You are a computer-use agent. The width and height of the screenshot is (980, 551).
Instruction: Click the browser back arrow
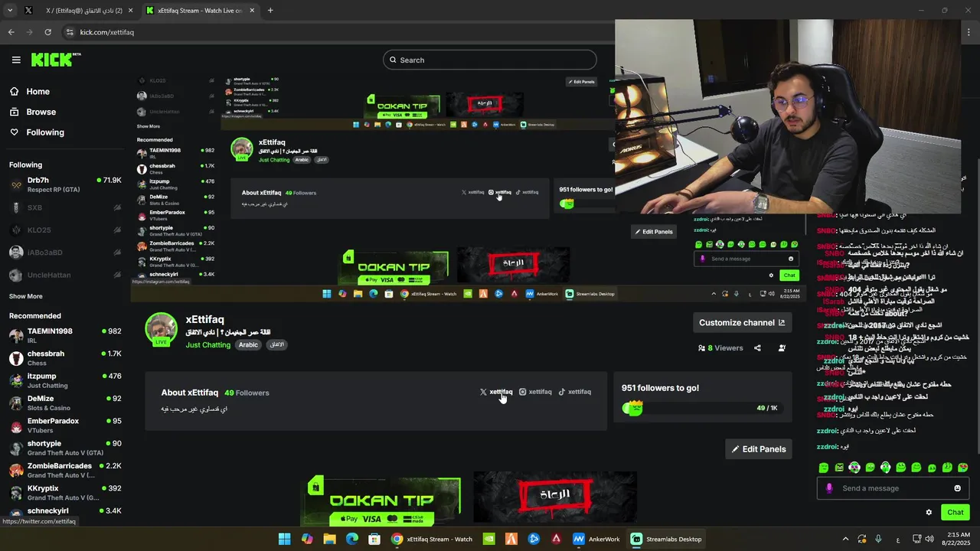(x=11, y=32)
